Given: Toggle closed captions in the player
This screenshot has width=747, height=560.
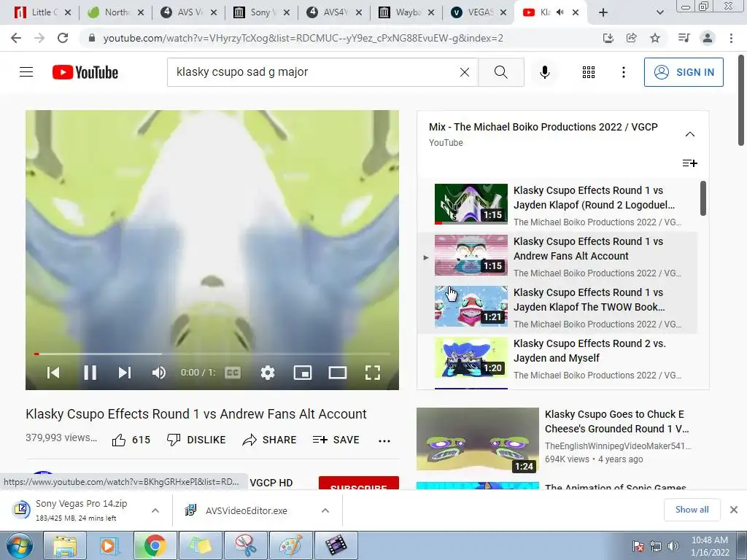Looking at the screenshot, I should point(233,373).
